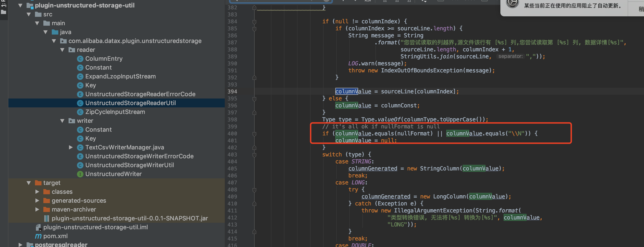This screenshot has height=247, width=644.
Task: Expand the postgresqlreader node
Action: click(20, 244)
